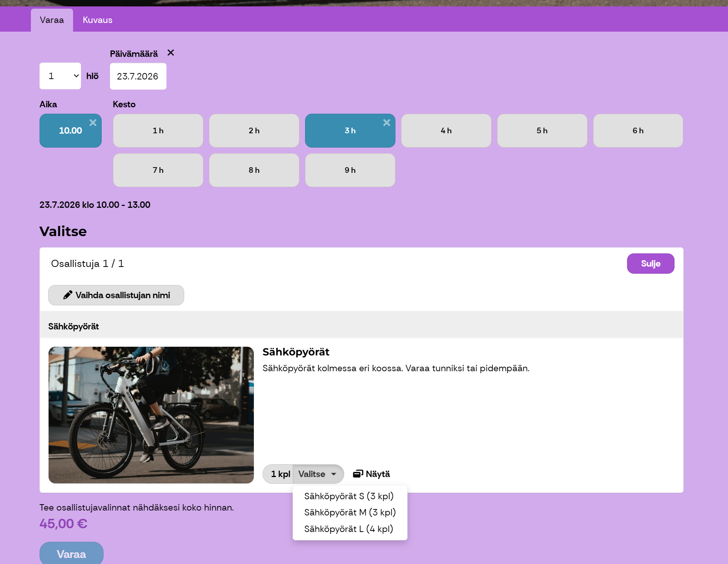Click the 23.7.2026 klo 10.00 - 13.00 summary

pyautogui.click(x=95, y=205)
